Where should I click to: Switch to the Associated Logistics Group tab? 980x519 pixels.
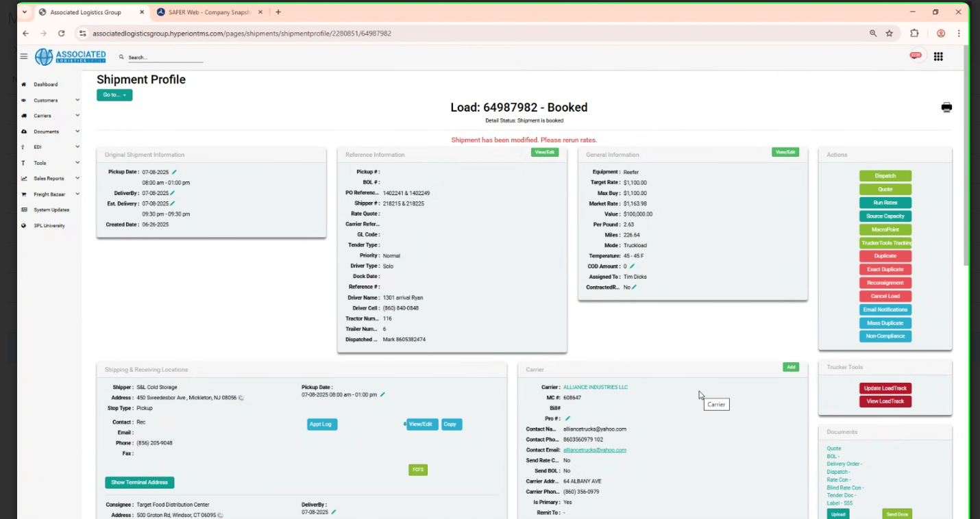coord(92,12)
